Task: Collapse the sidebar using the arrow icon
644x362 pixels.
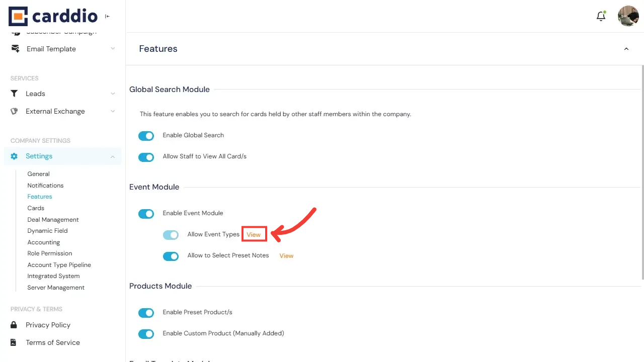Action: pos(107,16)
